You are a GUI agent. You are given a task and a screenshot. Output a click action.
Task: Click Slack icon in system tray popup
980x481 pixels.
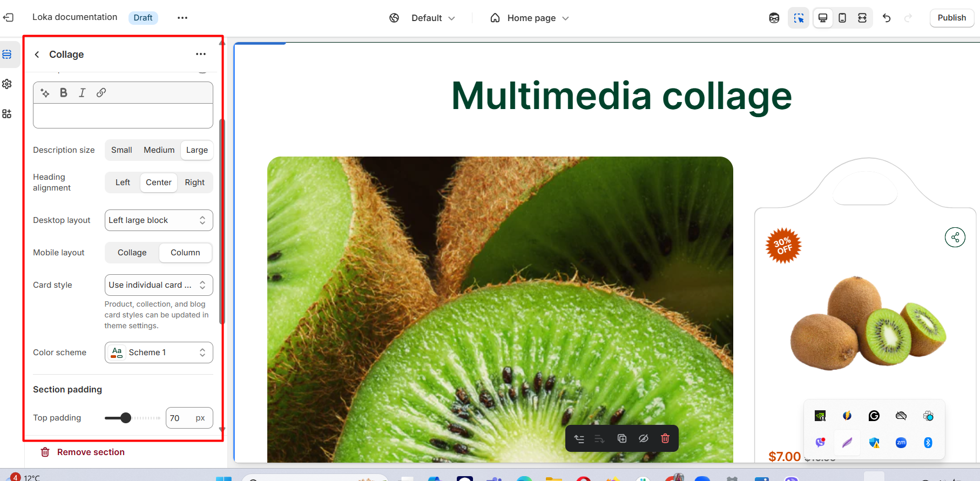pos(928,416)
